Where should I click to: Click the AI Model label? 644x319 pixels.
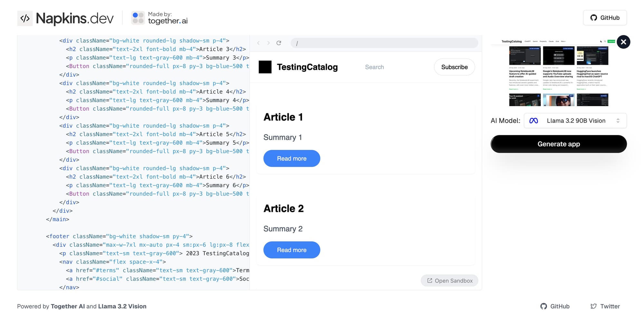pos(505,121)
